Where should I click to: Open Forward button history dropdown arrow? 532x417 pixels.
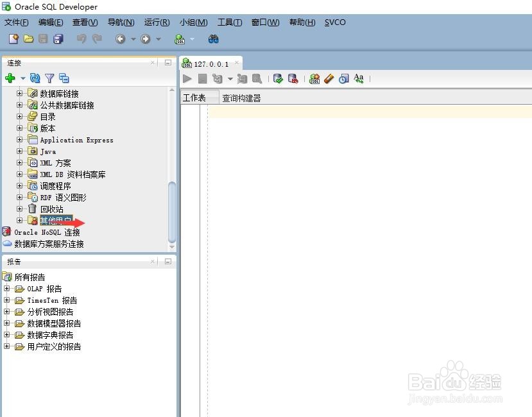(159, 39)
